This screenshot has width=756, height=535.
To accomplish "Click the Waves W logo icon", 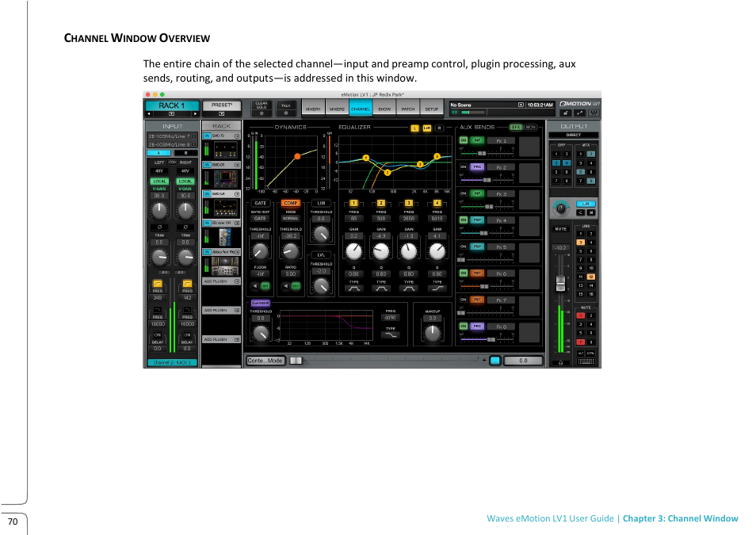I will click(594, 113).
